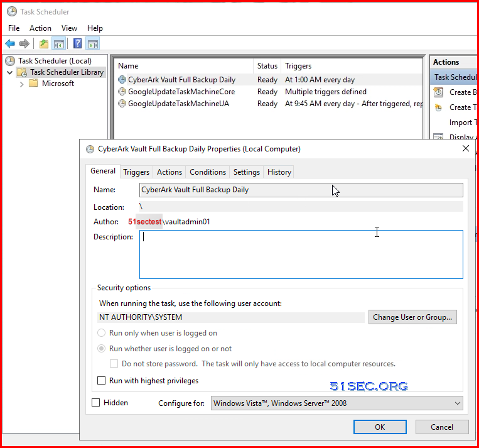Switch to the Conditions tab

pos(208,172)
